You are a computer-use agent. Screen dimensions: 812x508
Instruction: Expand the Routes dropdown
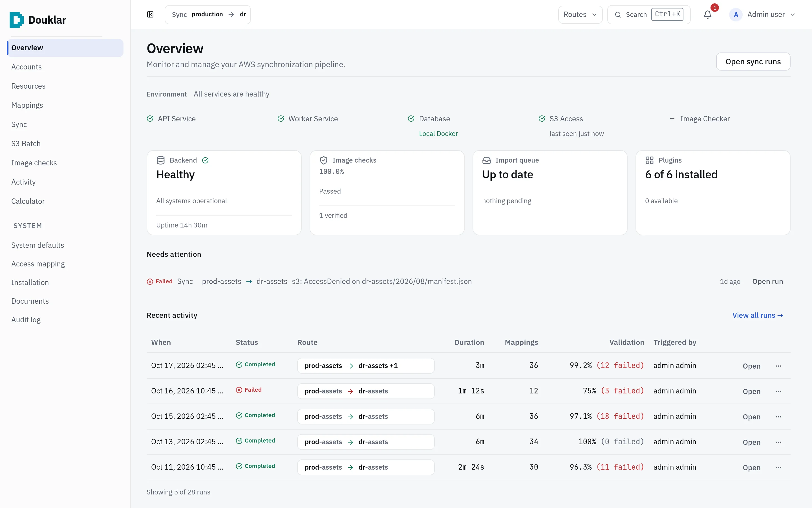click(x=580, y=14)
